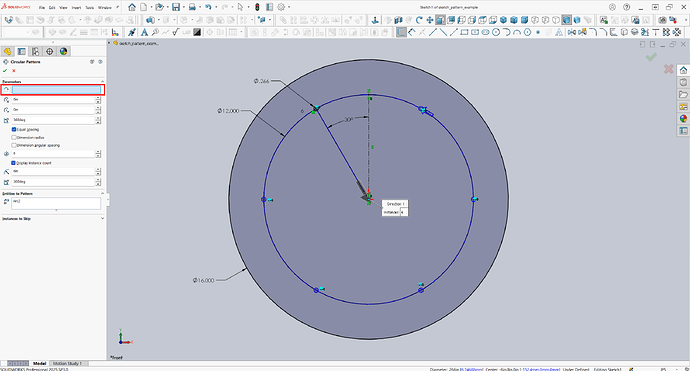
Task: Open the dropdown arrow next to the Save icon
Action: coord(184,7)
